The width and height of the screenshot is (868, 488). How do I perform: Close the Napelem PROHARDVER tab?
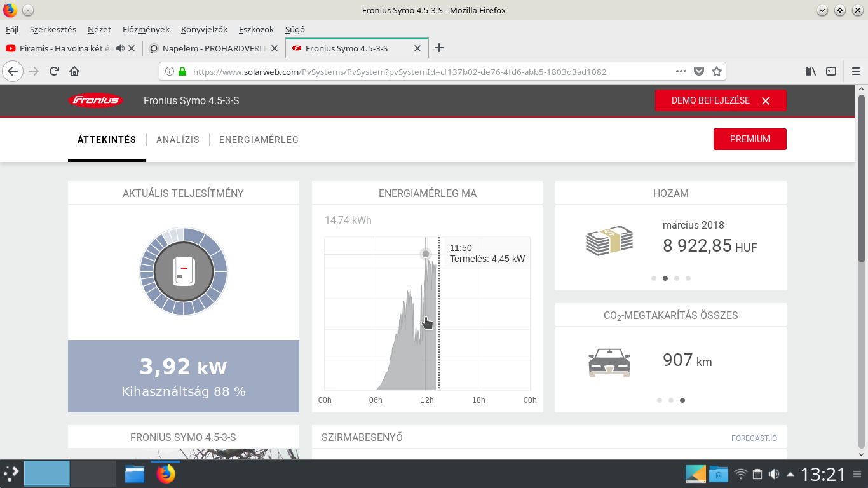coord(275,48)
